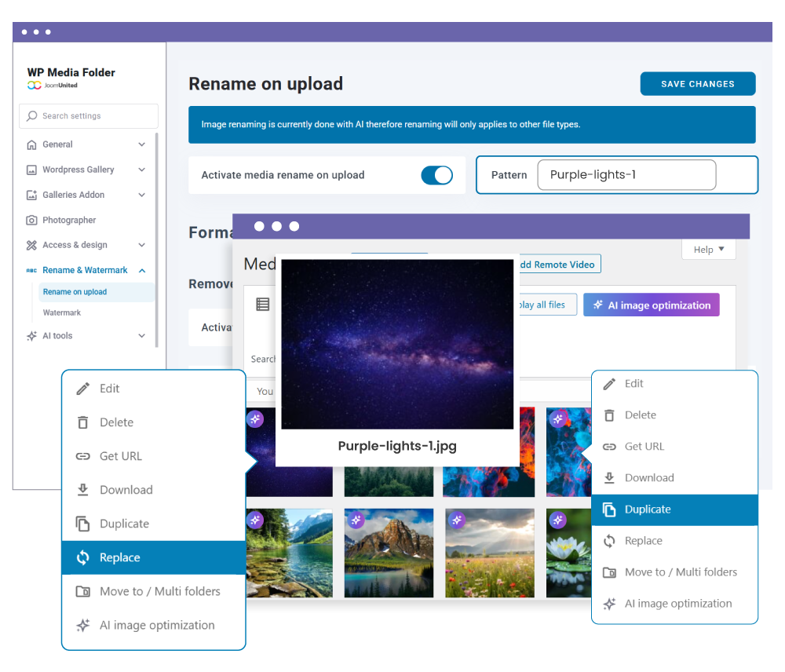
Task: Click the Pattern text field
Action: 626,175
